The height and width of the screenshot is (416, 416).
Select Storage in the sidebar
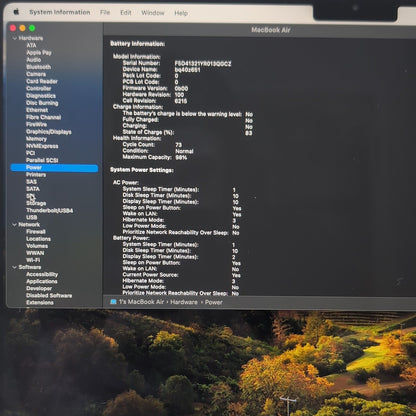[x=36, y=203]
